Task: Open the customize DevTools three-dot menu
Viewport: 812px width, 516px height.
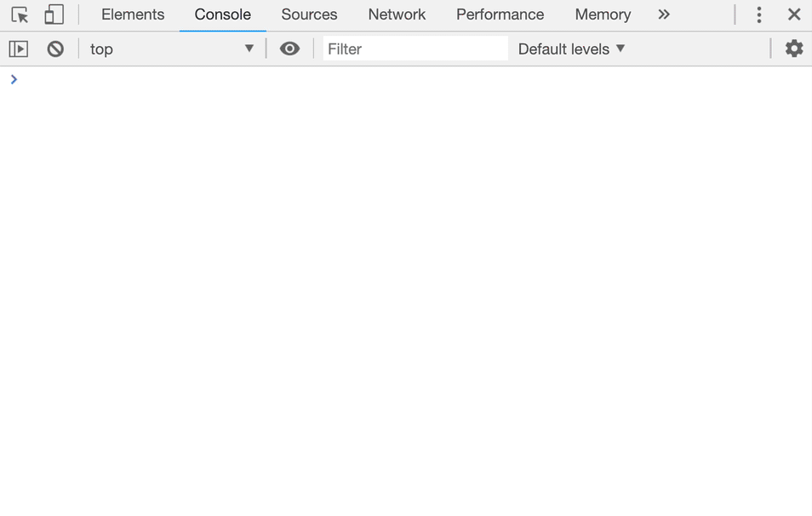Action: (758, 14)
